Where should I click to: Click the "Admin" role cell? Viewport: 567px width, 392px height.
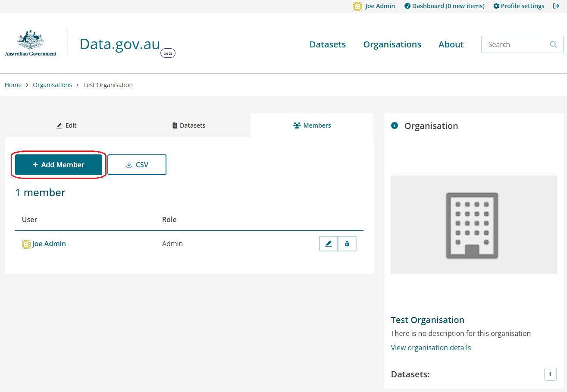pyautogui.click(x=172, y=244)
